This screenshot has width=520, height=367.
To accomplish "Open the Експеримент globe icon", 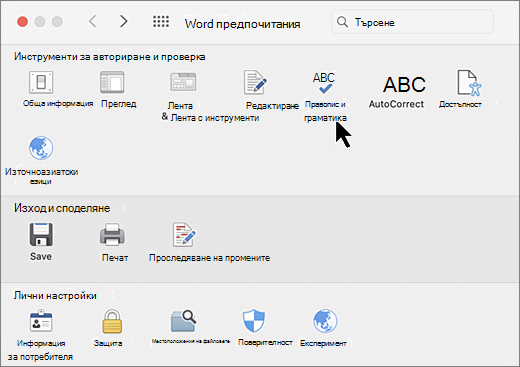I will click(x=325, y=321).
